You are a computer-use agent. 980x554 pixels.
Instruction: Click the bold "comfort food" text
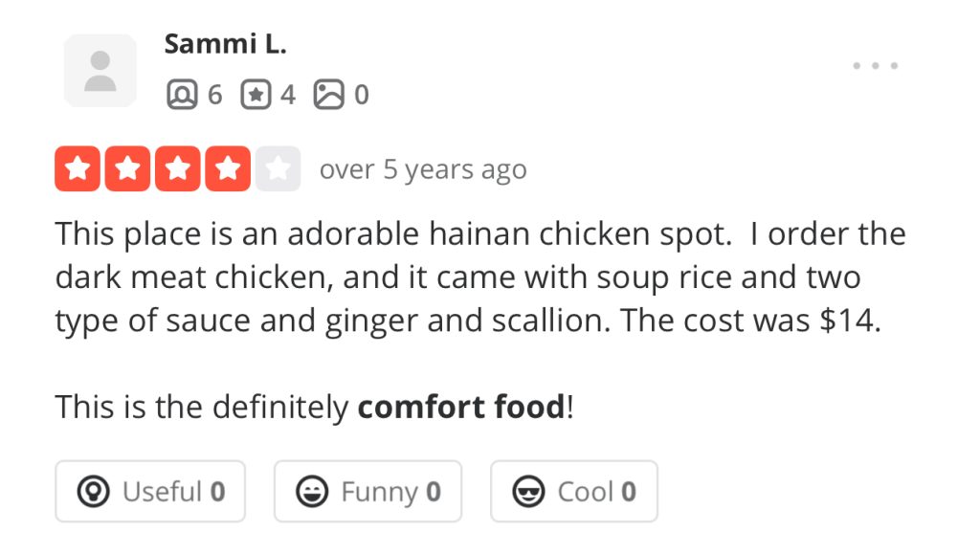(x=461, y=408)
